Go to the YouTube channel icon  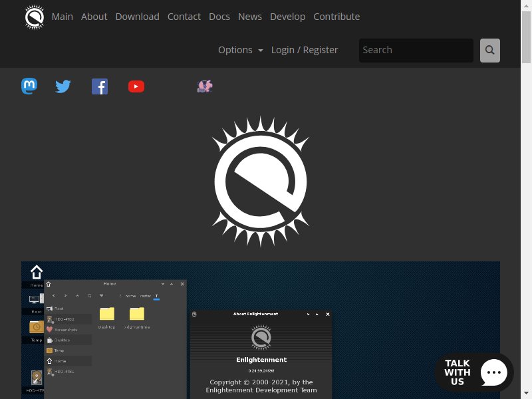point(136,86)
